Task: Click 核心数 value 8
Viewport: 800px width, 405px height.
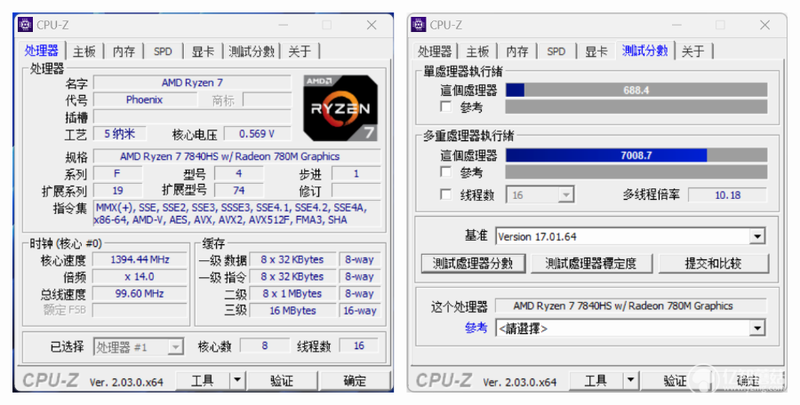Action: tap(265, 346)
